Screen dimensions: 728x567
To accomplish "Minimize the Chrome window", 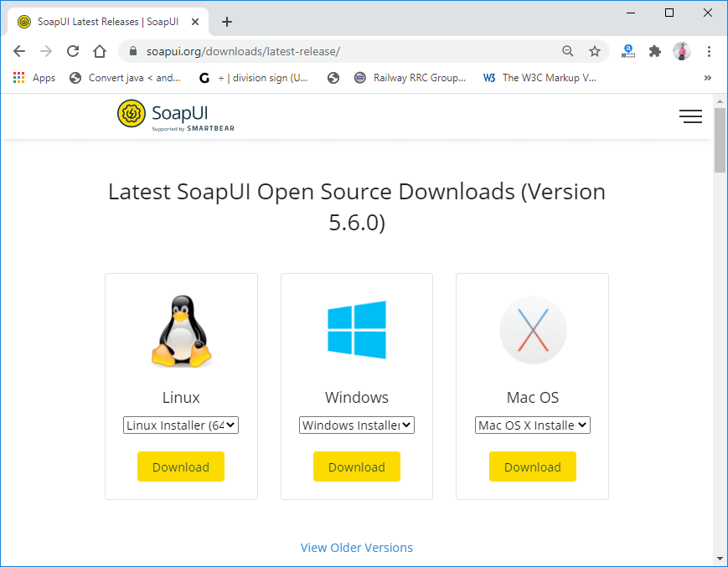I will [631, 13].
